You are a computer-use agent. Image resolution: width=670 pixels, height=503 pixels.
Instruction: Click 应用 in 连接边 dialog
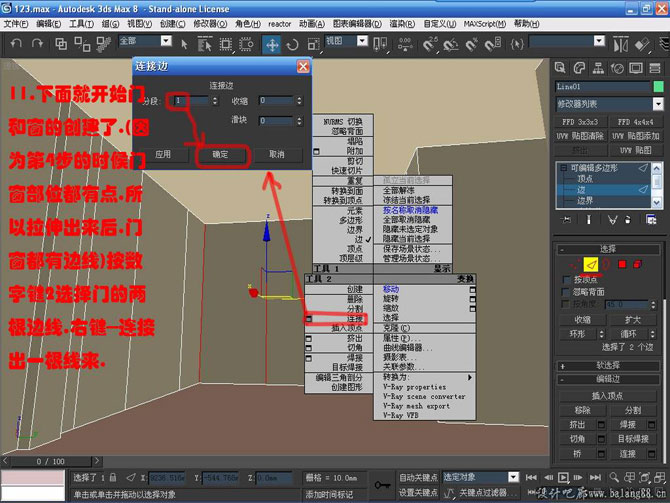[163, 154]
